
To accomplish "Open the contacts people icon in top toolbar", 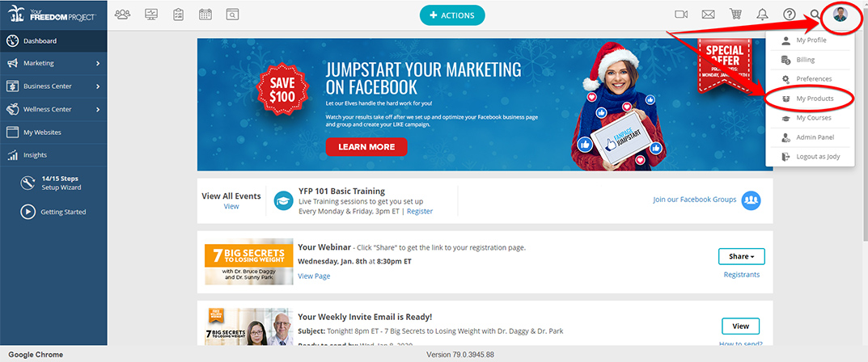I will coord(122,15).
